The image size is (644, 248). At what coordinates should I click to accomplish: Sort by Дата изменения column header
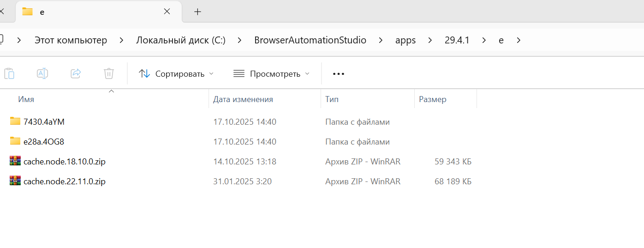coord(243,99)
